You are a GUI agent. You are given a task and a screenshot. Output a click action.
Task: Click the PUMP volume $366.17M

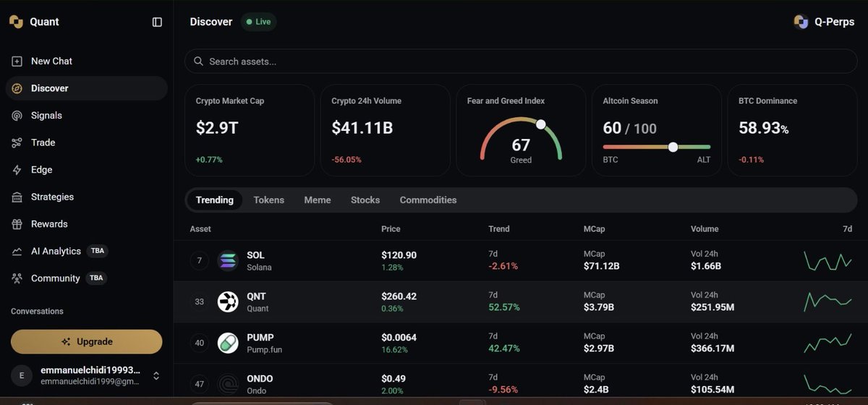coord(712,349)
